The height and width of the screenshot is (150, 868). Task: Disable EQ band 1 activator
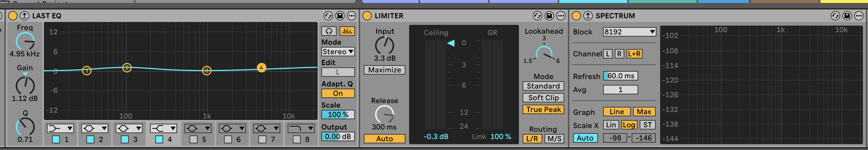56,139
